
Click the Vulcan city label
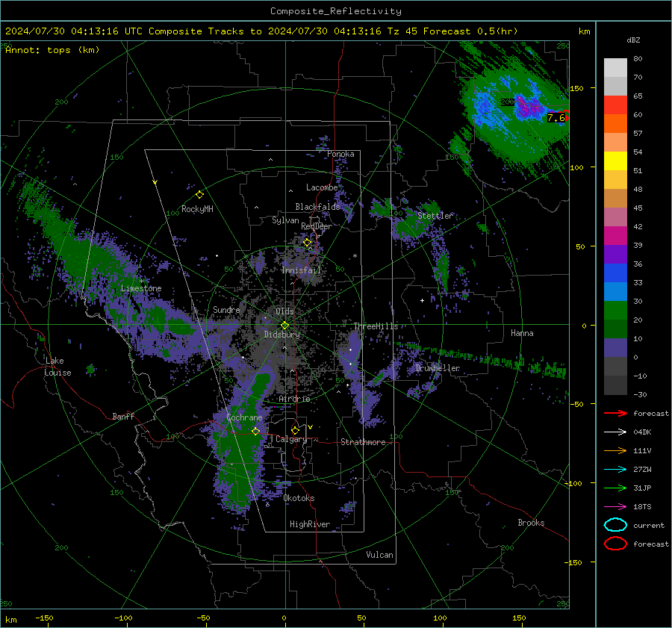click(379, 555)
